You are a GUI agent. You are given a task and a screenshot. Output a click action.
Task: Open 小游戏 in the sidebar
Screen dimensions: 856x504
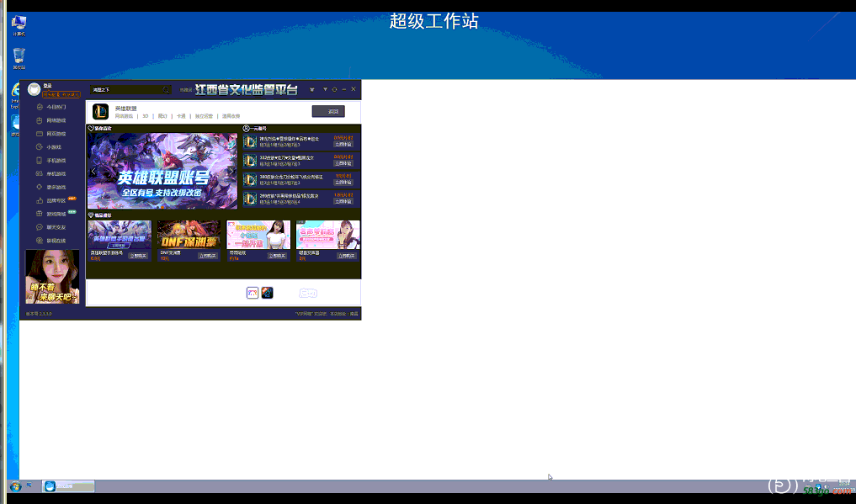pos(54,147)
